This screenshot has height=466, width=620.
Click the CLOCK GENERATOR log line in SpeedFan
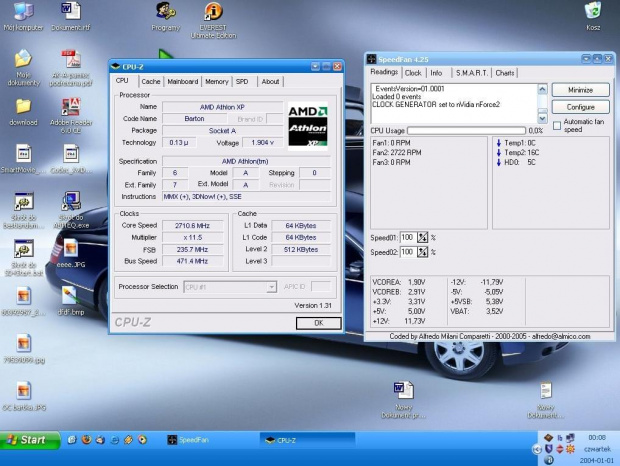tap(436, 105)
